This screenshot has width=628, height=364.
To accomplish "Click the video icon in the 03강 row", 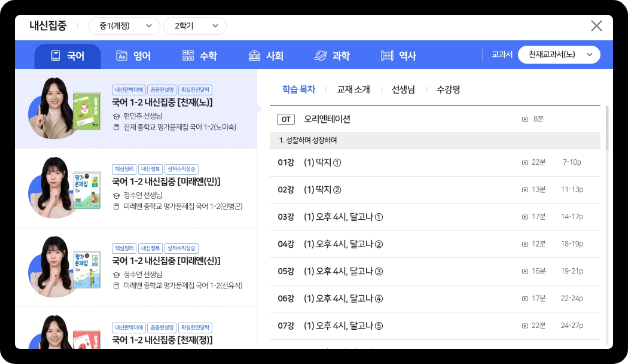I will click(x=525, y=217).
